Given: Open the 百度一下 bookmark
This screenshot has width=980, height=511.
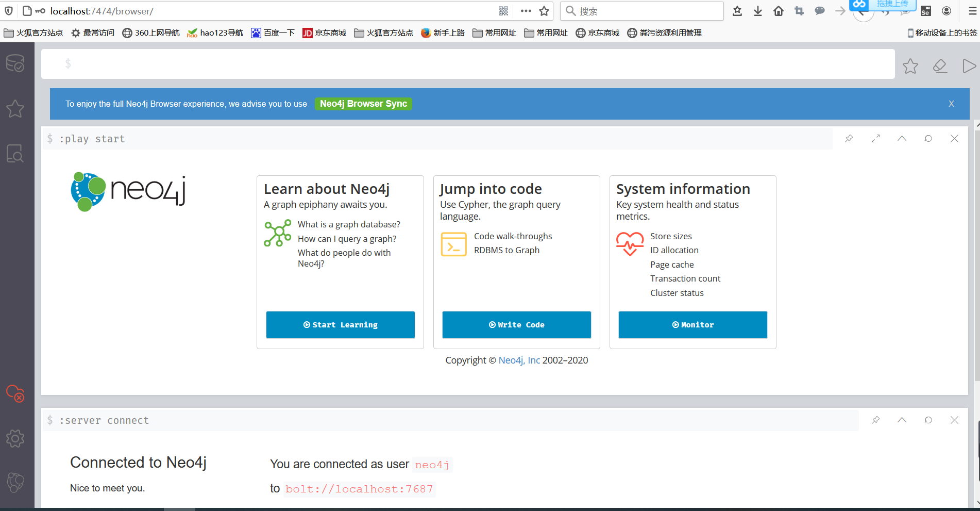Looking at the screenshot, I should click(x=273, y=32).
